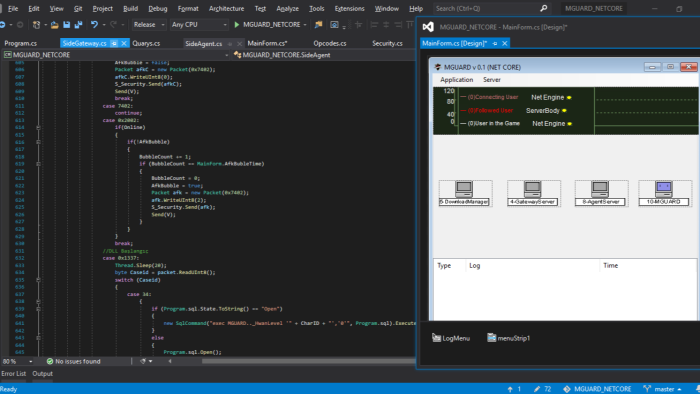Image resolution: width=700 pixels, height=394 pixels.
Task: Click the pending changes pencil in status bar
Action: click(x=537, y=389)
